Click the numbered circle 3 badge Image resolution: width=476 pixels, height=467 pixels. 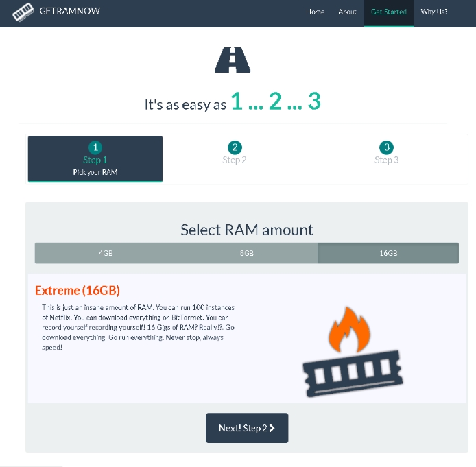pos(386,147)
